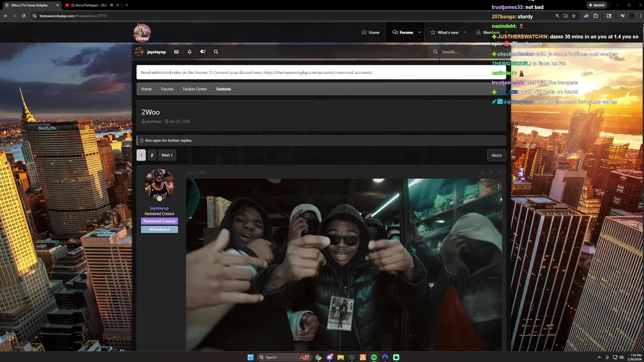Reload the page
This screenshot has width=644, height=362.
(x=24, y=16)
